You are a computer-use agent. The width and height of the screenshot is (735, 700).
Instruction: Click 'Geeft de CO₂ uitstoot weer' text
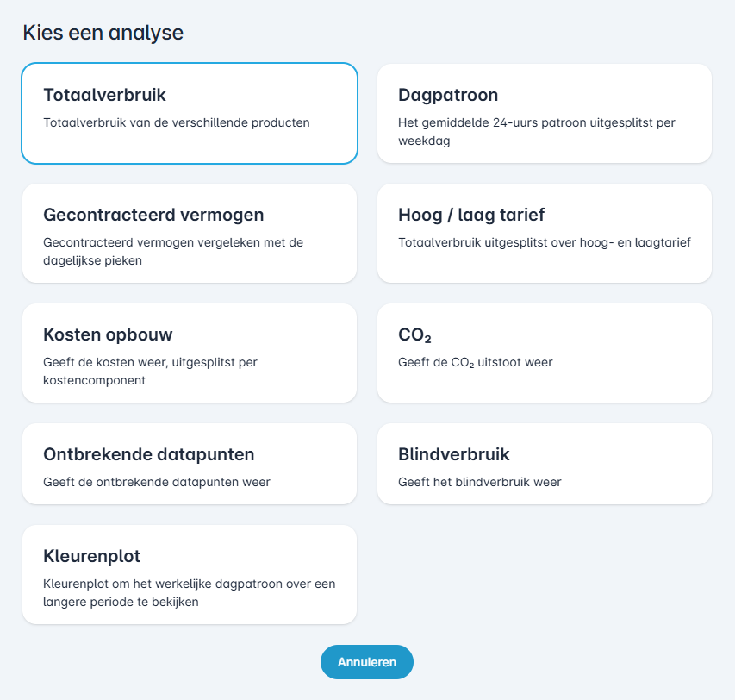coord(475,362)
